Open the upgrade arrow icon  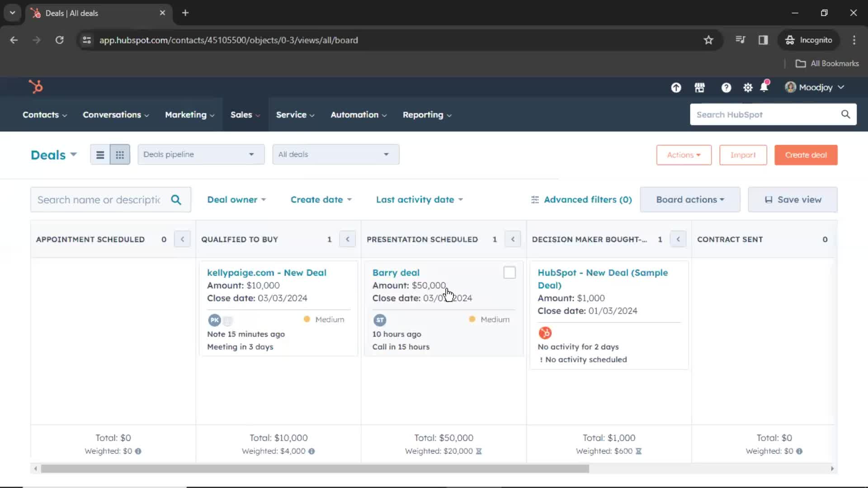click(x=676, y=88)
